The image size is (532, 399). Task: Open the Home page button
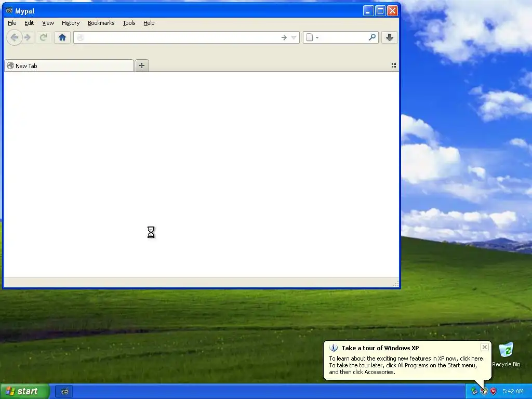[62, 37]
